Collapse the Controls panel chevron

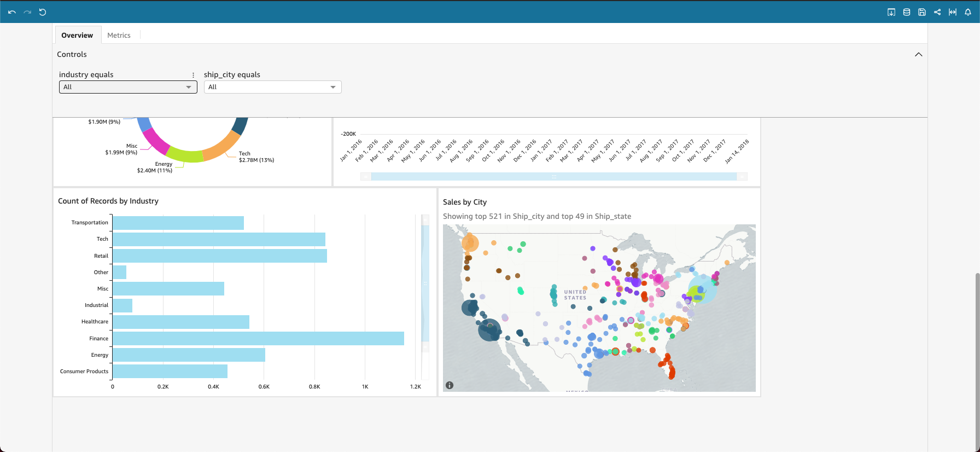pos(918,55)
